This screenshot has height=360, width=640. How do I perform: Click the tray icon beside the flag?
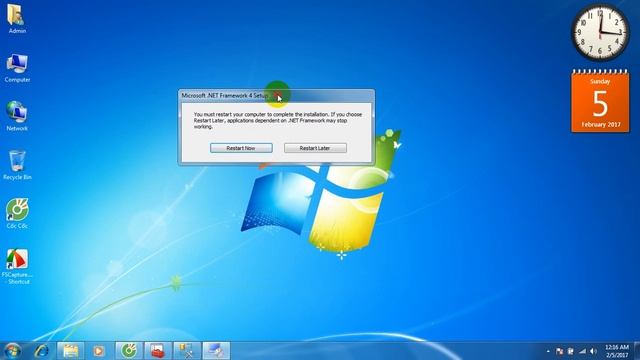[x=571, y=351]
